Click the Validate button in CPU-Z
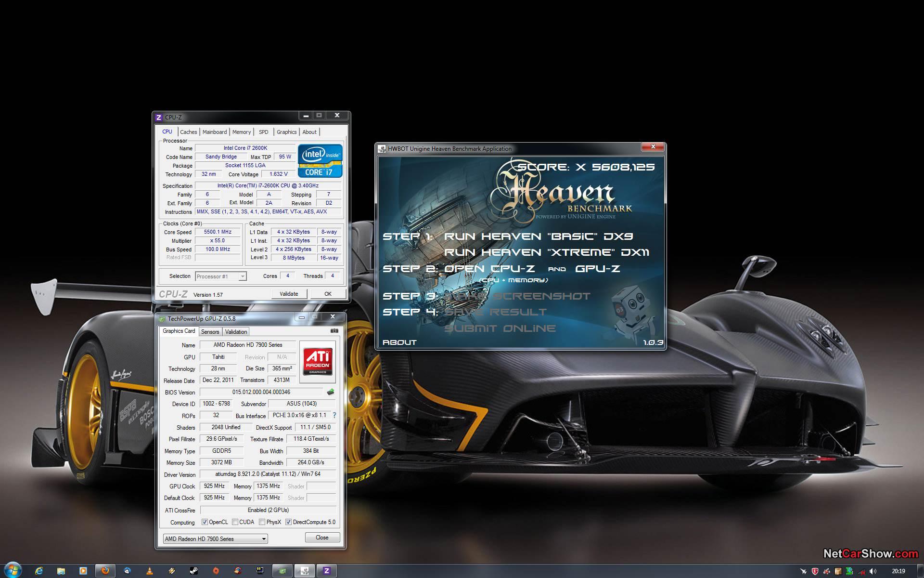The height and width of the screenshot is (578, 924). click(x=289, y=294)
